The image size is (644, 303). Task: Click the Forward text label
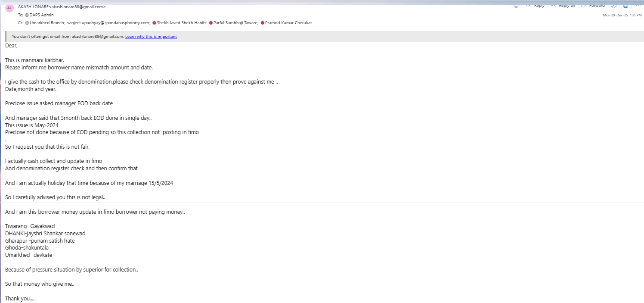[x=597, y=6]
